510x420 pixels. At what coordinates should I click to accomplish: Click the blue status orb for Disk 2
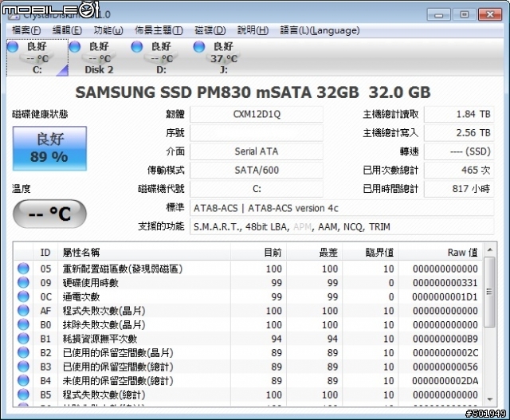[x=75, y=46]
